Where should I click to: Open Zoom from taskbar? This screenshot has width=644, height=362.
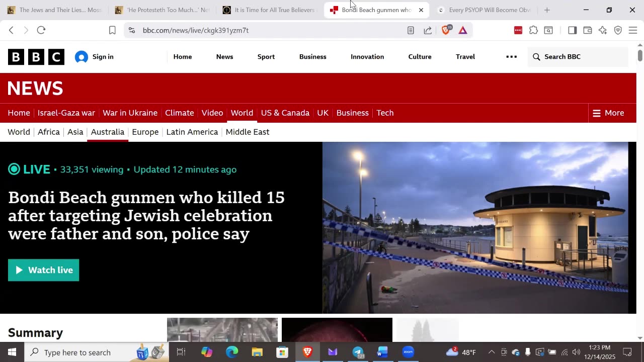(x=408, y=352)
